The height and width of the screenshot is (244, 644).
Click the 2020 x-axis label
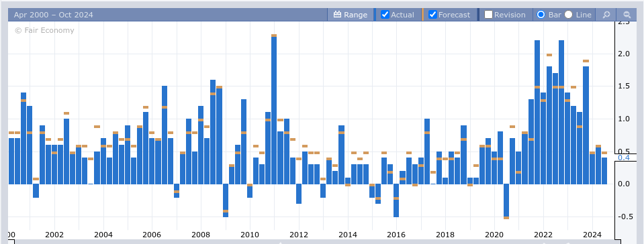(x=494, y=235)
